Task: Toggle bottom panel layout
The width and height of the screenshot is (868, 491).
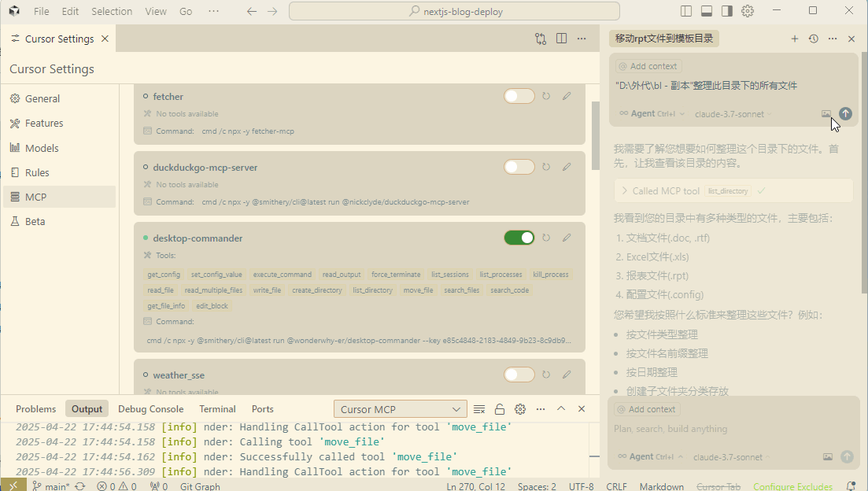Action: pos(707,11)
